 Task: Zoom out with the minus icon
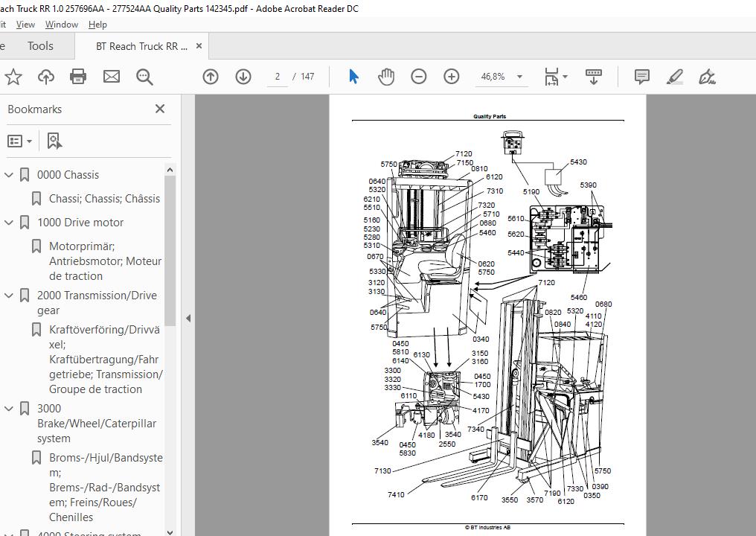[419, 77]
